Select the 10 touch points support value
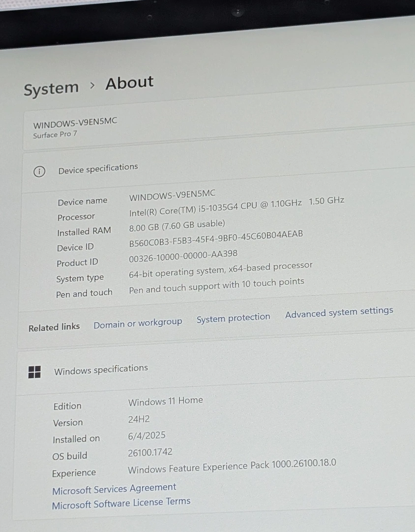 [x=216, y=286]
